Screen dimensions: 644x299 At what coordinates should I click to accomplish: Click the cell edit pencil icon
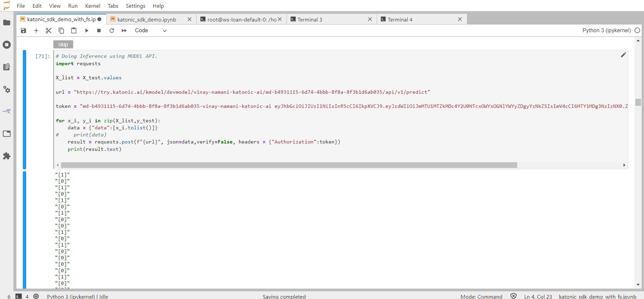[x=623, y=55]
